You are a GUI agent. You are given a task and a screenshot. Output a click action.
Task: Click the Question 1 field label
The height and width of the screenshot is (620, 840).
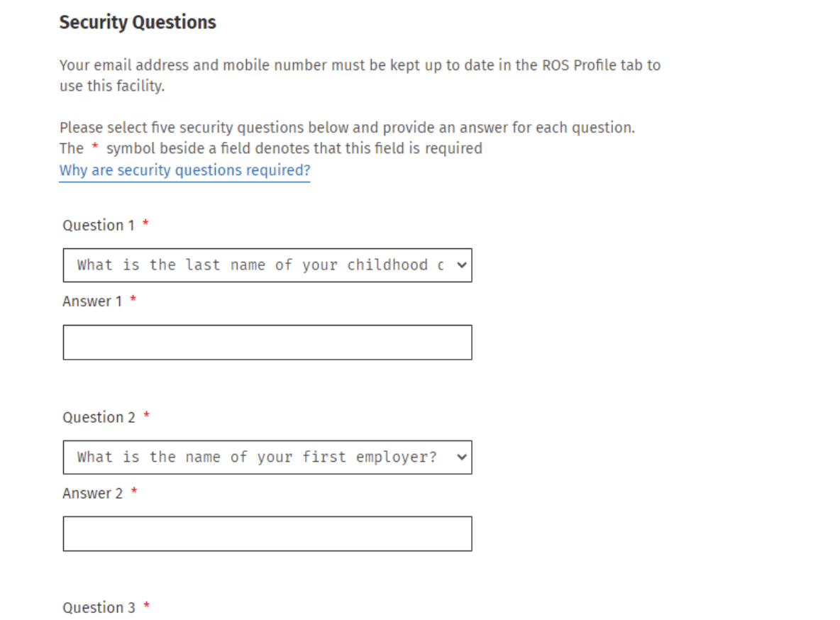coord(98,226)
